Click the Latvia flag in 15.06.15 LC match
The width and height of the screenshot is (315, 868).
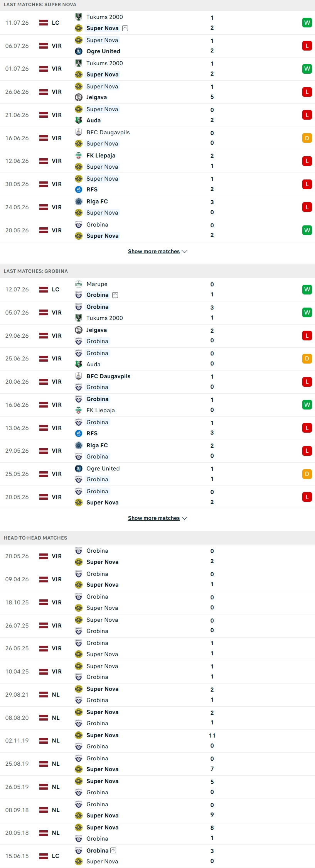(x=44, y=856)
